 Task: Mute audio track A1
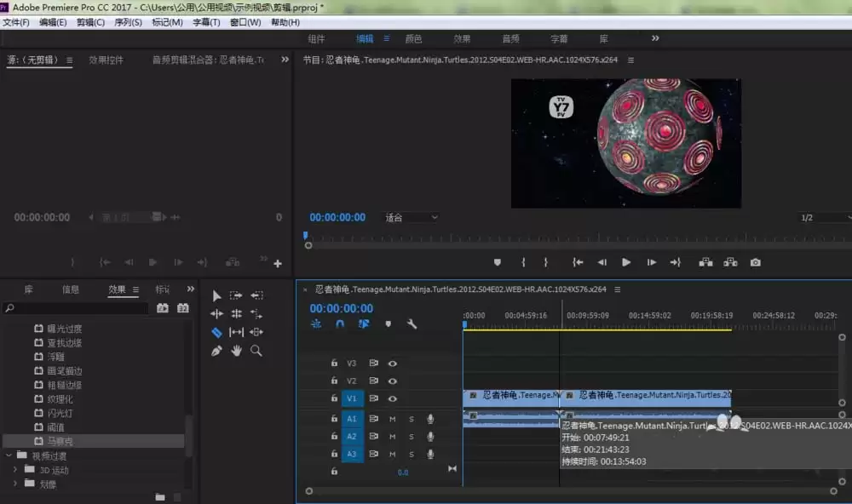click(393, 419)
